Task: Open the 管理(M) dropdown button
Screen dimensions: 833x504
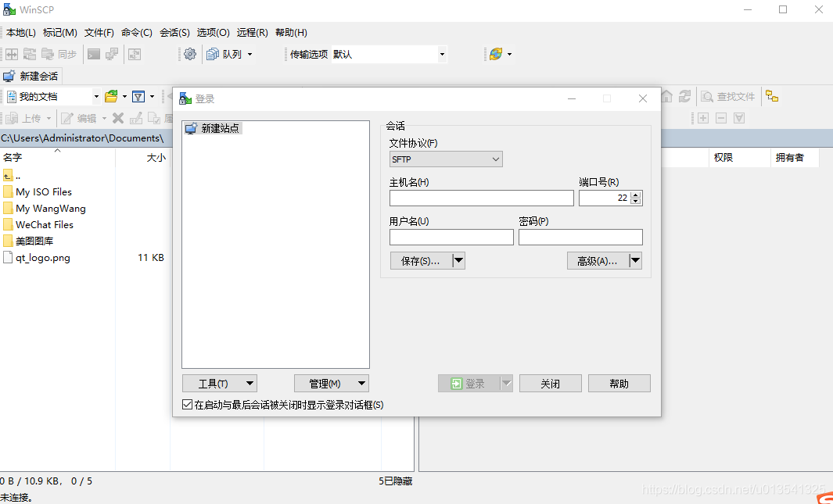Action: pyautogui.click(x=332, y=384)
